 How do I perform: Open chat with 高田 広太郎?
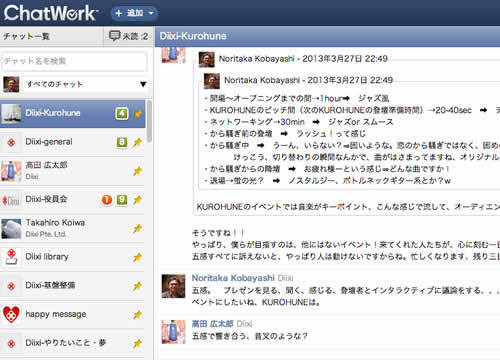(x=73, y=171)
